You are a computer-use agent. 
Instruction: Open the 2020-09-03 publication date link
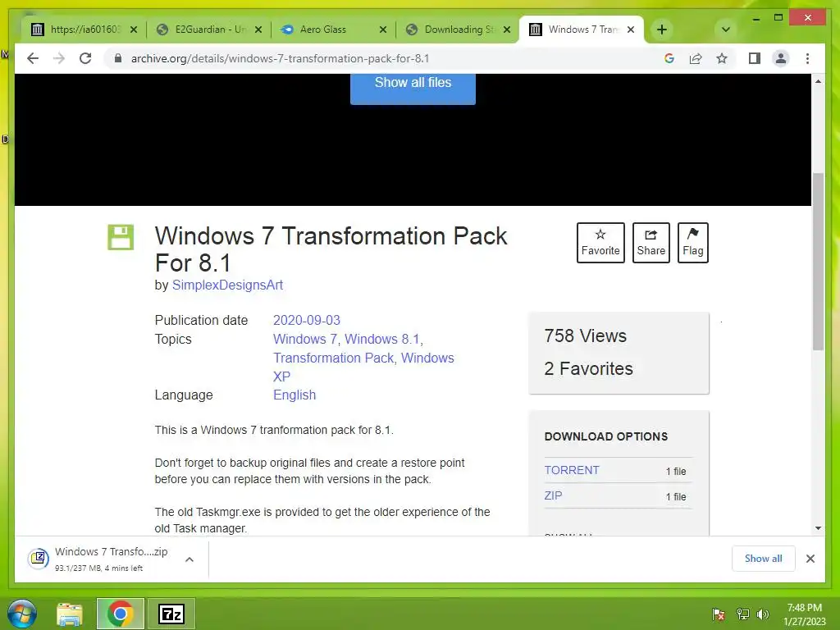coord(307,321)
